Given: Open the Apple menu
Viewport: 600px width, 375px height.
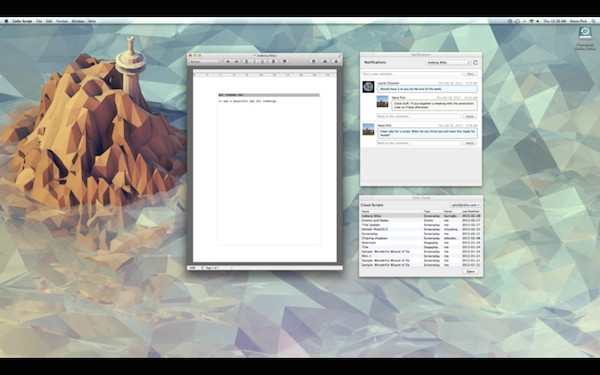Looking at the screenshot, I should point(6,21).
